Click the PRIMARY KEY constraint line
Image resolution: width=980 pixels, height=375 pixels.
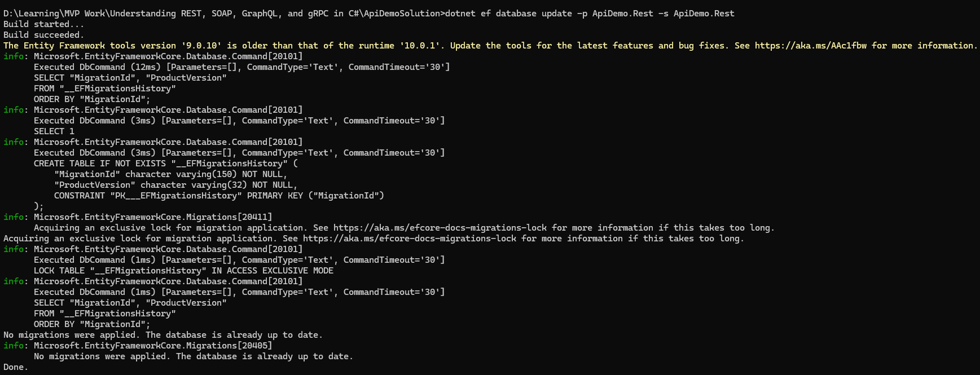(219, 196)
